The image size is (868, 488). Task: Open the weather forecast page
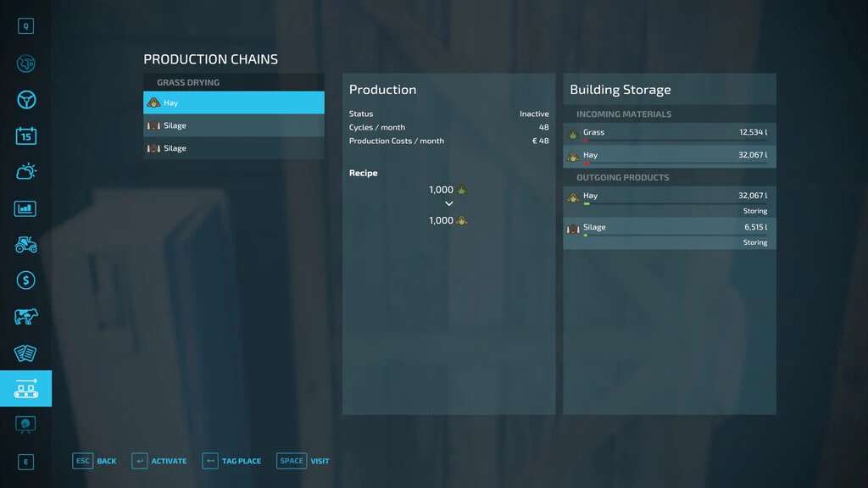click(x=25, y=172)
